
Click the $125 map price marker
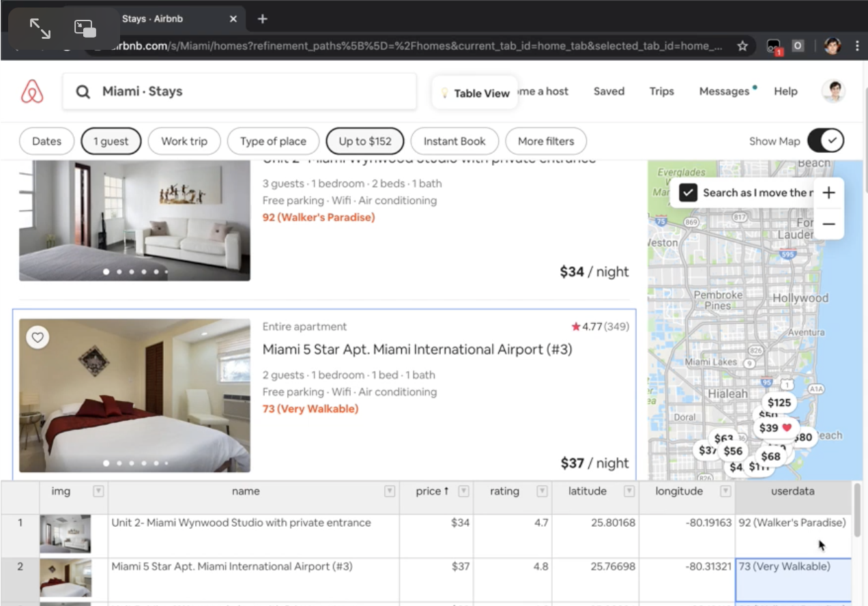tap(779, 403)
